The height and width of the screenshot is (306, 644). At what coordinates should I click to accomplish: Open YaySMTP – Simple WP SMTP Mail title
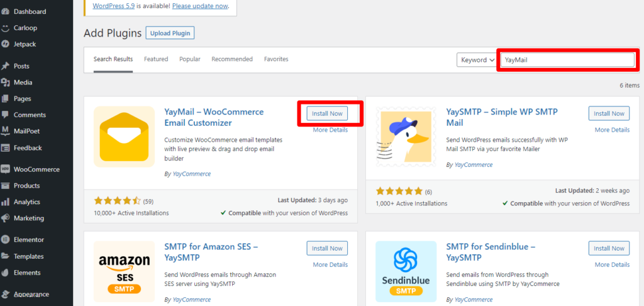click(x=502, y=117)
